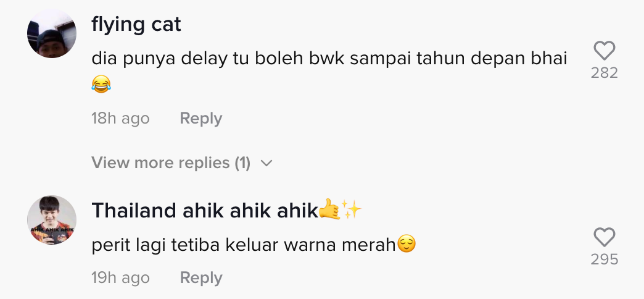Click the sparkles emoji in username
The width and height of the screenshot is (644, 299).
352,209
